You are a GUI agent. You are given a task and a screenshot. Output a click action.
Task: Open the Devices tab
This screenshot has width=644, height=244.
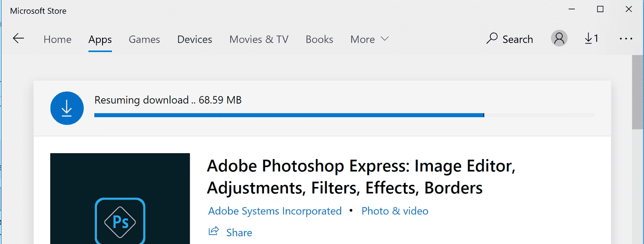tap(194, 39)
